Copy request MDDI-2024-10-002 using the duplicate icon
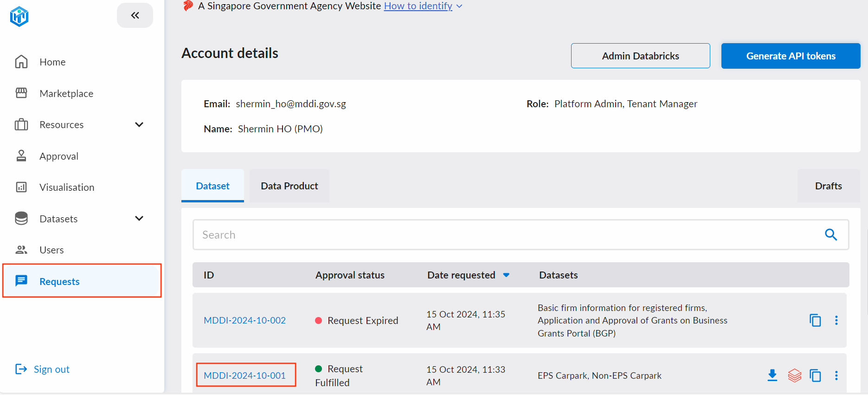Screen dimensions: 868x395 click(x=815, y=320)
